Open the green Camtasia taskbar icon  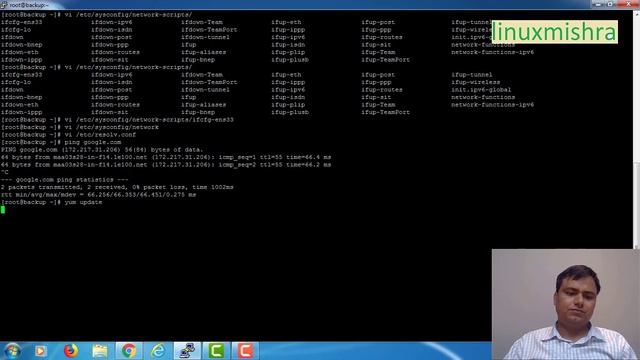click(x=216, y=351)
